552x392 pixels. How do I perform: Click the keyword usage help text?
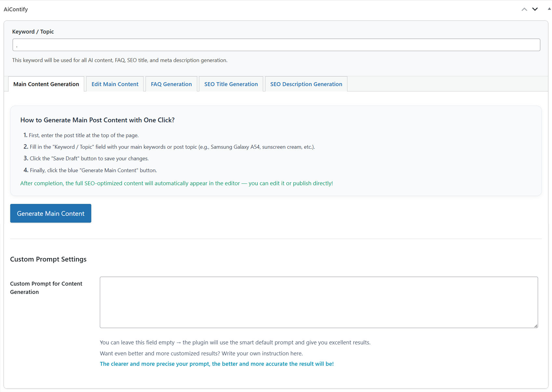120,60
